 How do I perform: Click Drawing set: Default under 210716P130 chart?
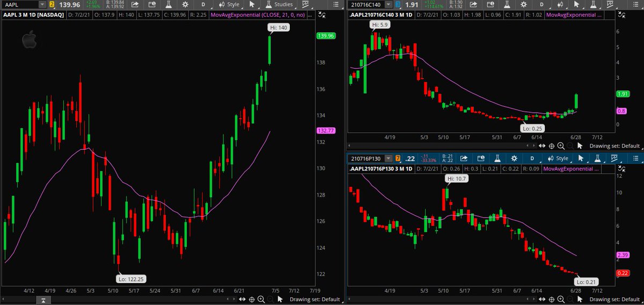[x=615, y=299]
